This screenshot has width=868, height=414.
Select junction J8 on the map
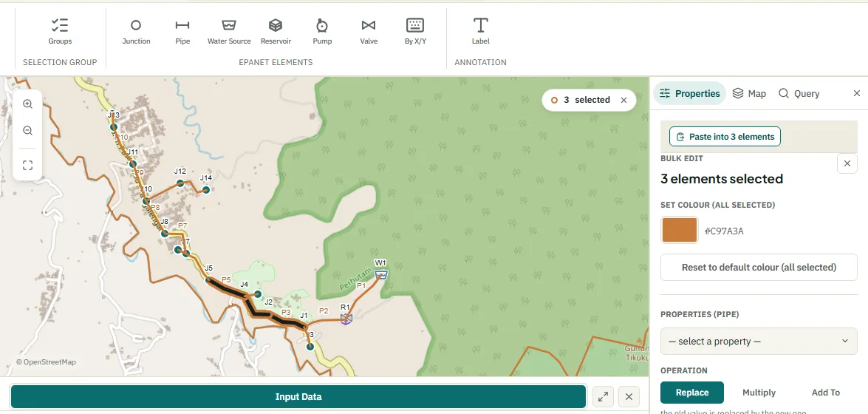pyautogui.click(x=165, y=234)
